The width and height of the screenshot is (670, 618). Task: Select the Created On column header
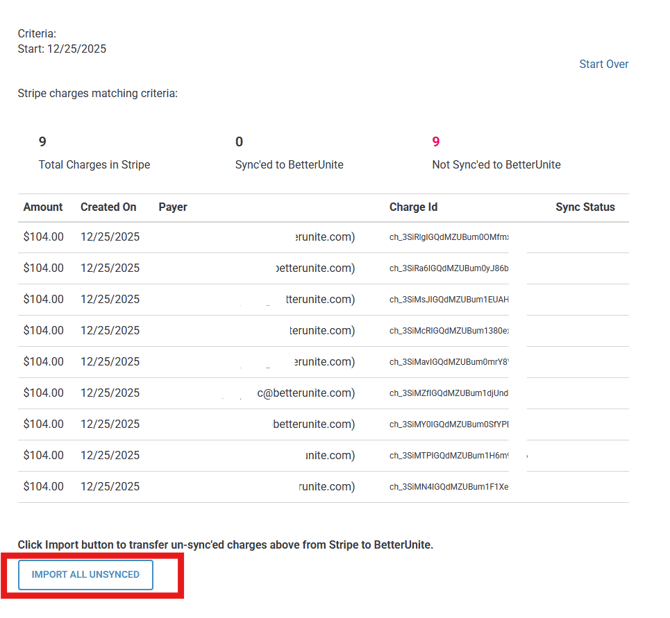tap(108, 207)
